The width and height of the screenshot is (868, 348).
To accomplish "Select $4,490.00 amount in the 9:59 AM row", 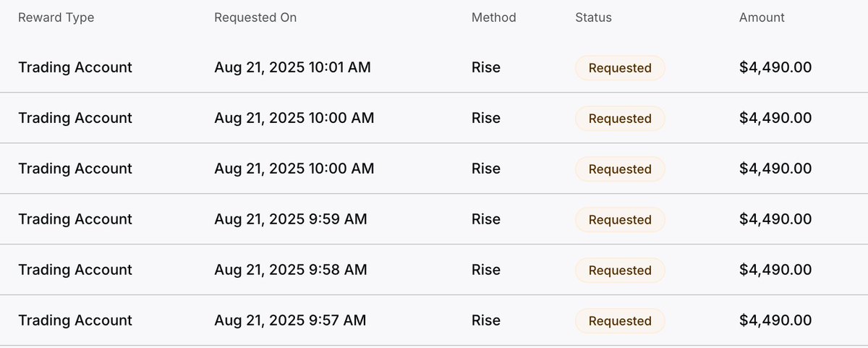I will click(x=775, y=219).
